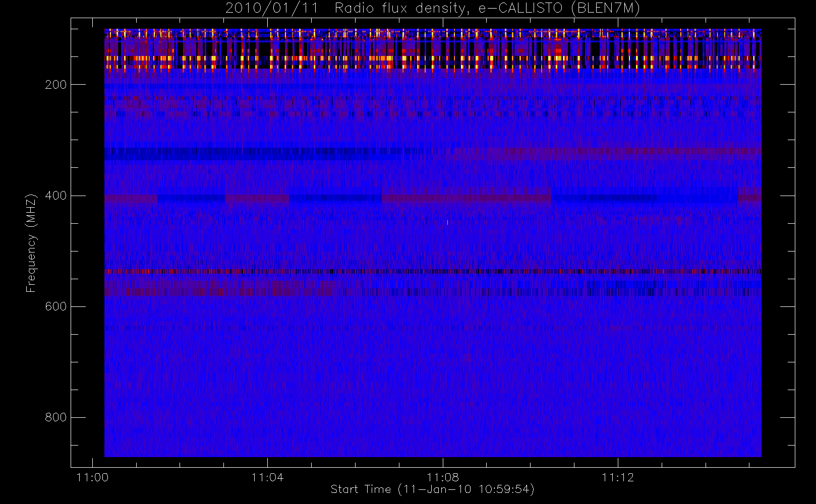Image resolution: width=816 pixels, height=504 pixels.
Task: Click the 11:04 time tick label
Action: [x=267, y=477]
